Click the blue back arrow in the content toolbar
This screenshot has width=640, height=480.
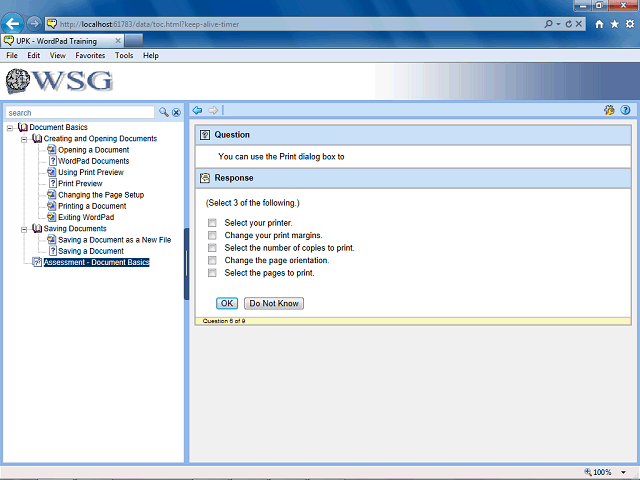[197, 110]
